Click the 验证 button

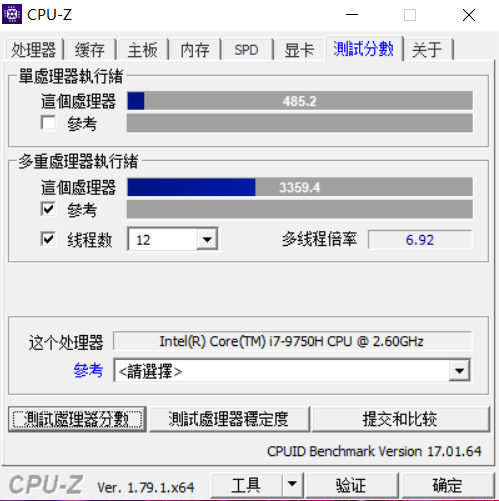[351, 485]
